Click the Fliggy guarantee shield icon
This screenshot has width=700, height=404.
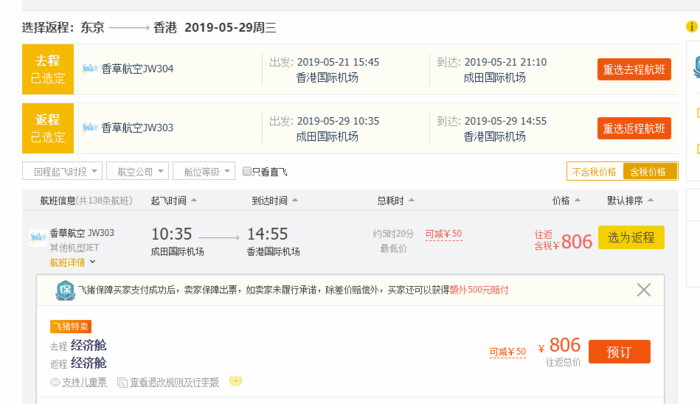65,290
